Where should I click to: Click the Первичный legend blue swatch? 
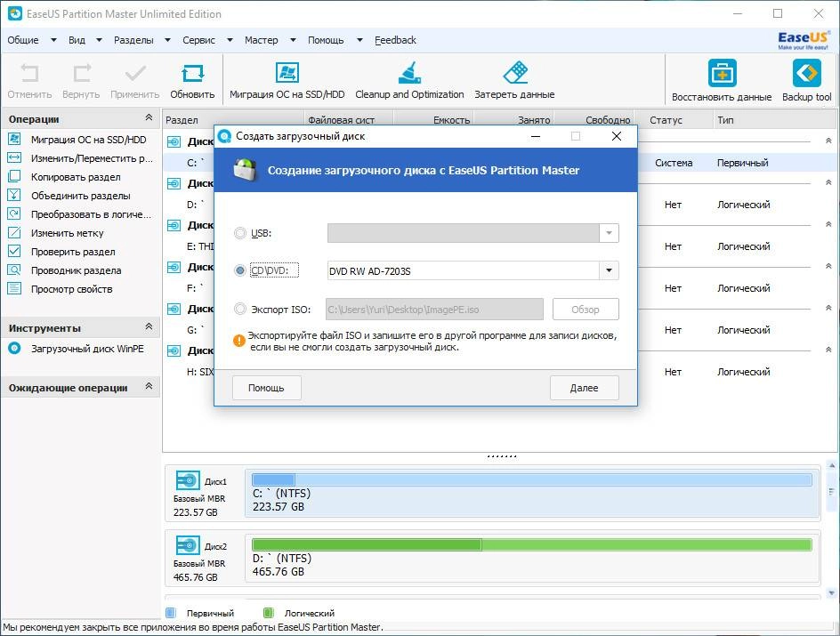(171, 613)
